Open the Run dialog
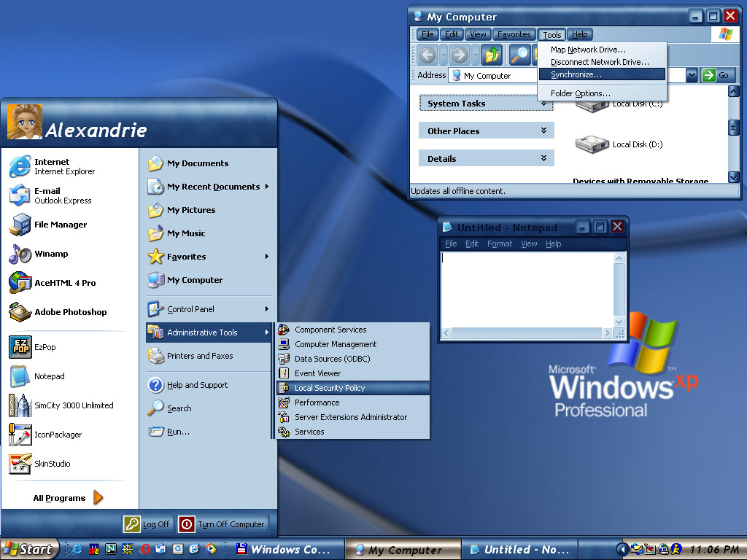This screenshot has width=747, height=560. point(208,432)
